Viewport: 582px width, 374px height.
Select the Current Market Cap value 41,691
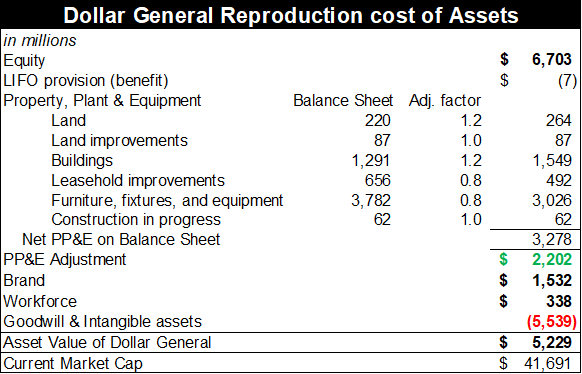click(548, 364)
